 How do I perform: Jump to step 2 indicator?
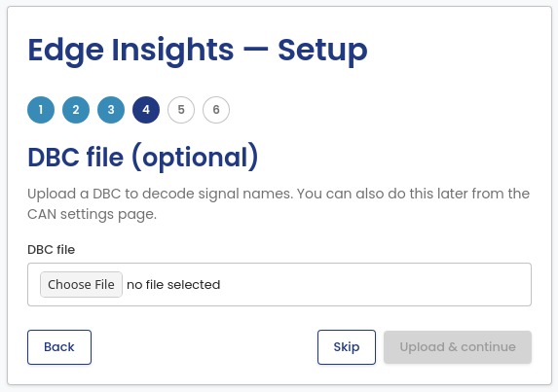click(x=76, y=110)
